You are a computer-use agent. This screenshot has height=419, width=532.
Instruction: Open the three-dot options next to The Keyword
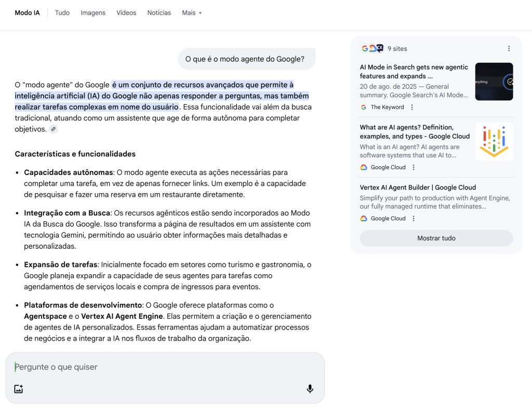412,107
